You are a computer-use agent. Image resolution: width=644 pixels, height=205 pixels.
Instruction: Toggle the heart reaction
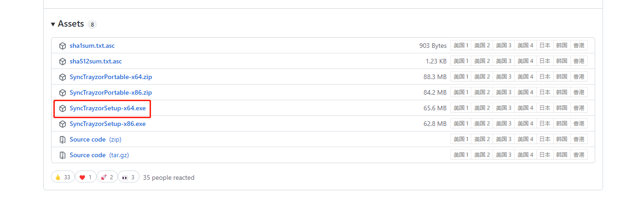[85, 177]
